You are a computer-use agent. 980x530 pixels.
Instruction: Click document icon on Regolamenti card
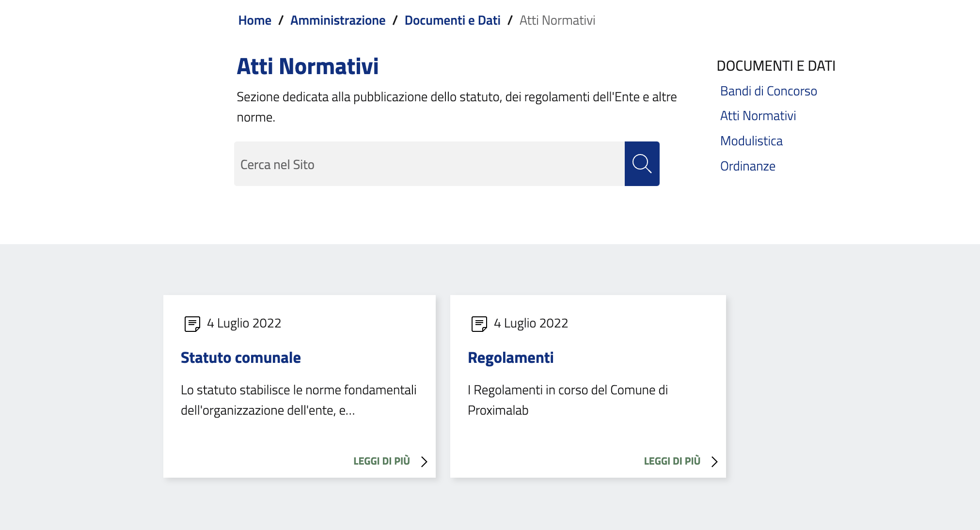pos(479,324)
